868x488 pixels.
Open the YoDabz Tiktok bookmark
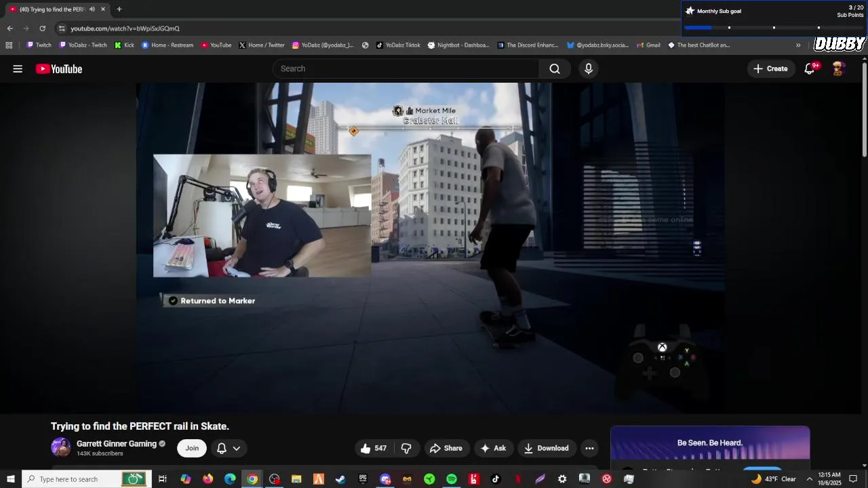click(x=398, y=45)
